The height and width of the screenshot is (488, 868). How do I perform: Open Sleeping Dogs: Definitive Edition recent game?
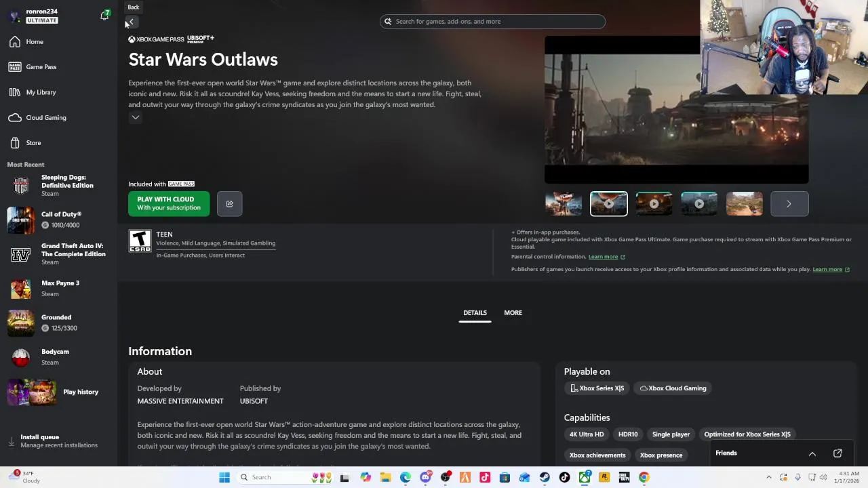pyautogui.click(x=58, y=186)
